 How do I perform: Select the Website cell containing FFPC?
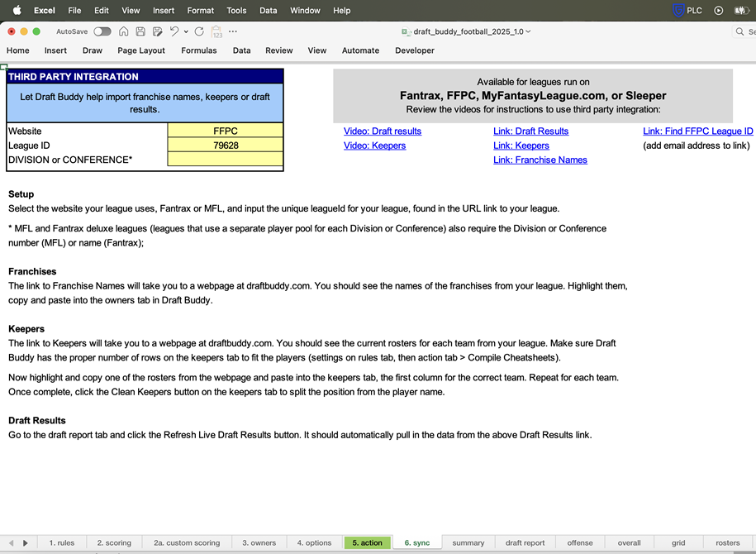[x=226, y=131]
